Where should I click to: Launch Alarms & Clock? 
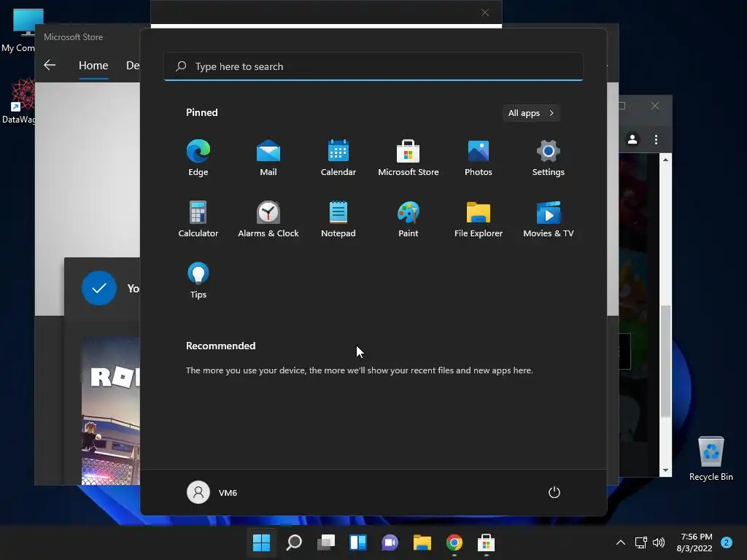pyautogui.click(x=268, y=219)
